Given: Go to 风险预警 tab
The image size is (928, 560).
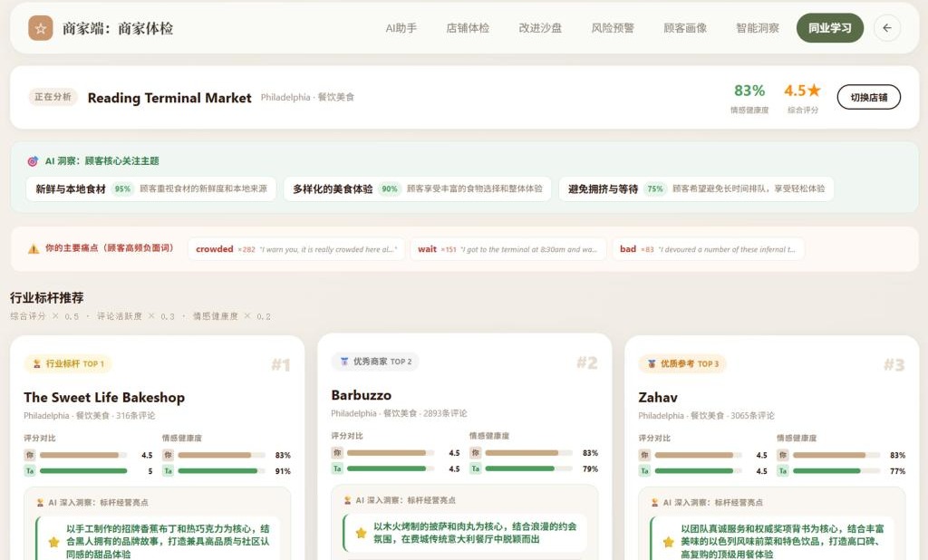Looking at the screenshot, I should point(613,28).
